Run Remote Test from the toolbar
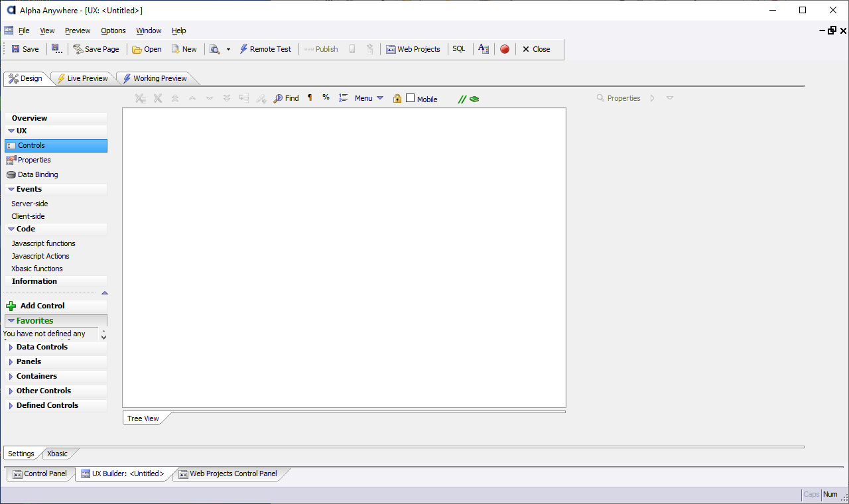 point(265,49)
